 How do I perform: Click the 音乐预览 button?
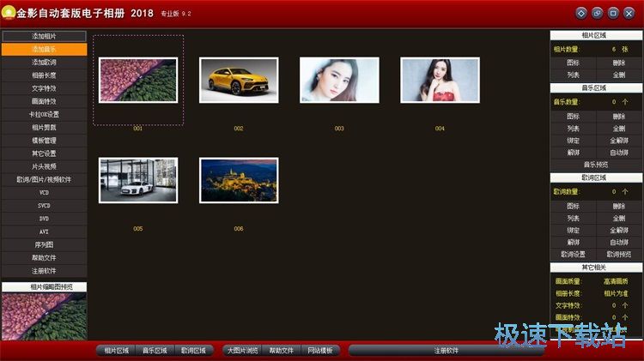[596, 165]
